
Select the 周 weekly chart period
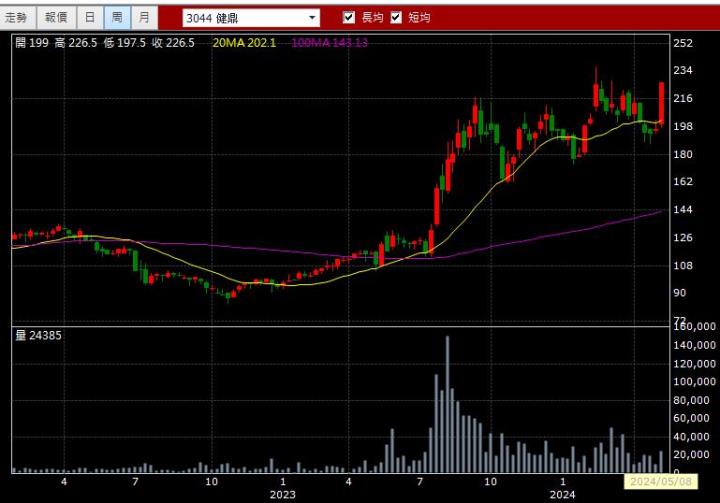click(x=117, y=18)
